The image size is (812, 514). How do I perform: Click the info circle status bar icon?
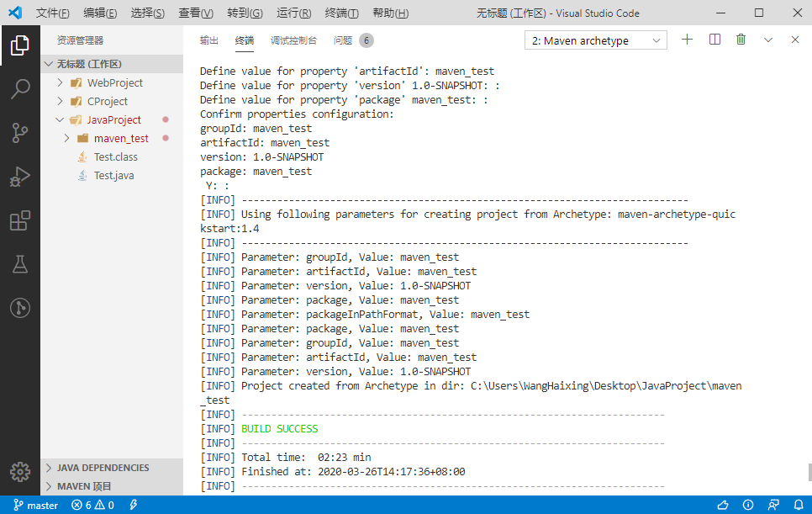pyautogui.click(x=748, y=506)
